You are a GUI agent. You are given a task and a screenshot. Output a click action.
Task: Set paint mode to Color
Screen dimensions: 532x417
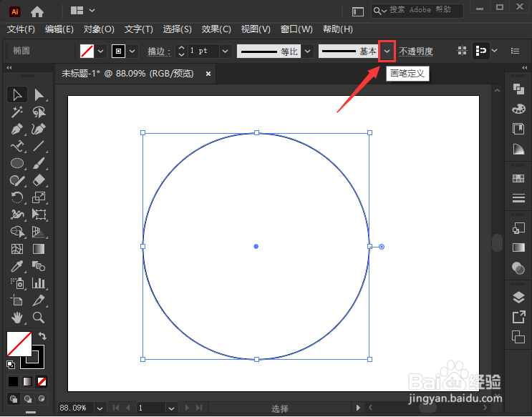pos(13,382)
